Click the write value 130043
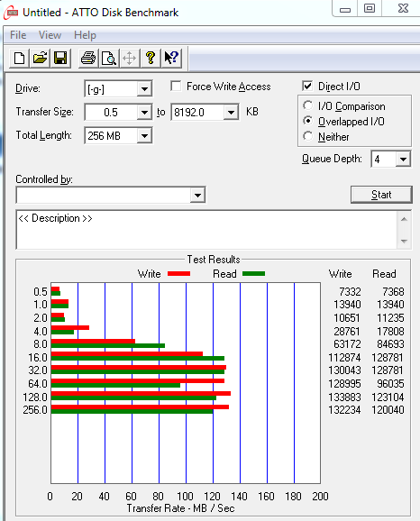The height and width of the screenshot is (521, 420). click(344, 370)
